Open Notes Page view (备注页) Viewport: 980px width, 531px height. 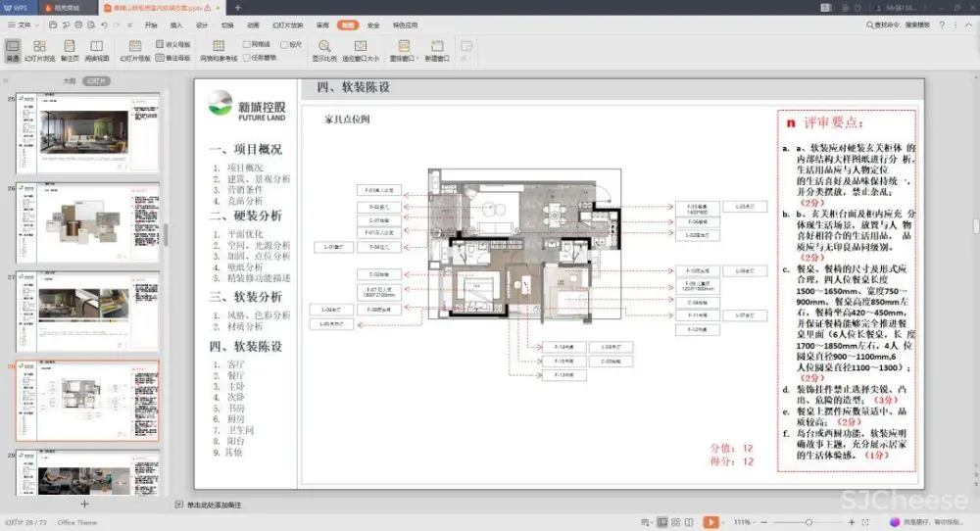[x=69, y=50]
